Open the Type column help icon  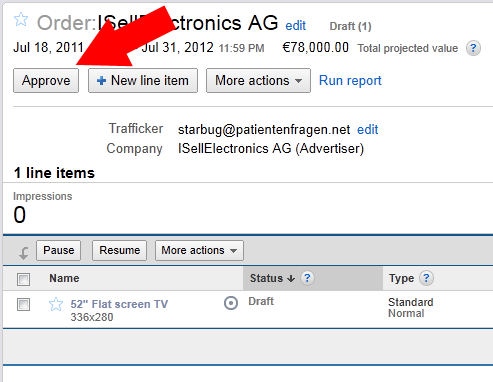pos(426,278)
